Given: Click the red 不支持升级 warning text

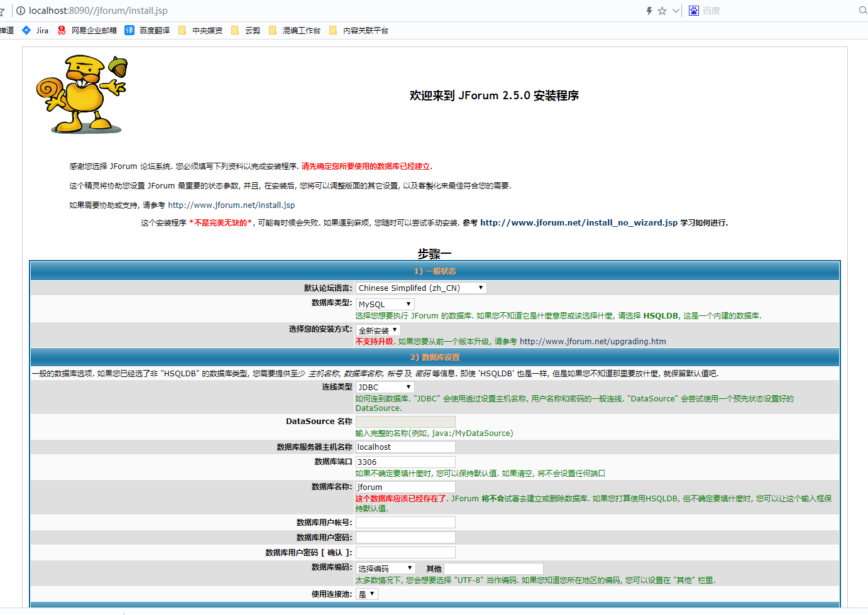Looking at the screenshot, I should click(x=375, y=341).
